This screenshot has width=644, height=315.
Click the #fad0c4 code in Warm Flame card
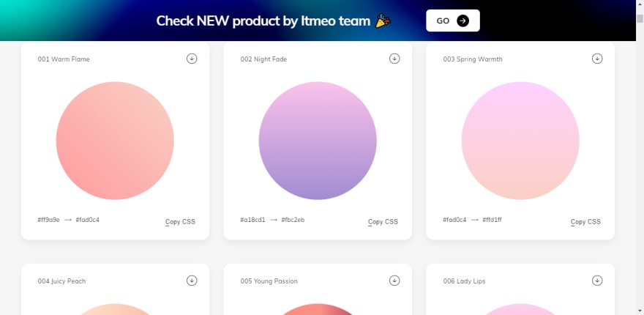tap(88, 220)
